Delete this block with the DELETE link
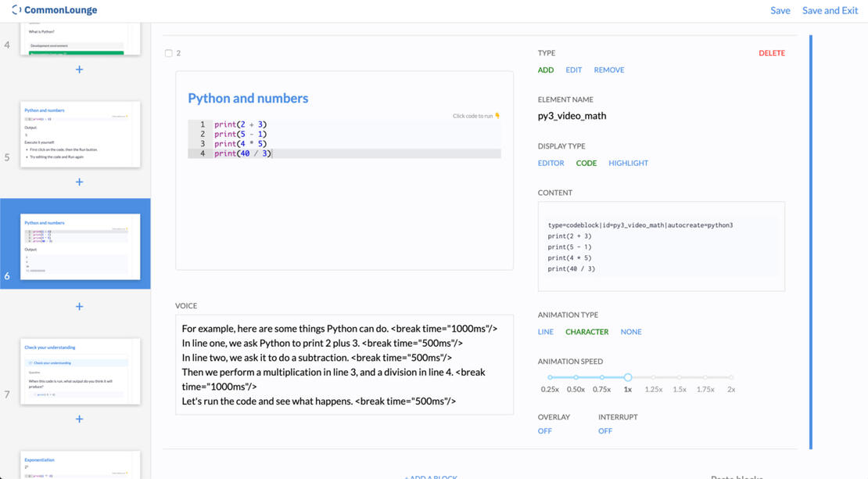Image resolution: width=868 pixels, height=479 pixels. click(x=771, y=53)
